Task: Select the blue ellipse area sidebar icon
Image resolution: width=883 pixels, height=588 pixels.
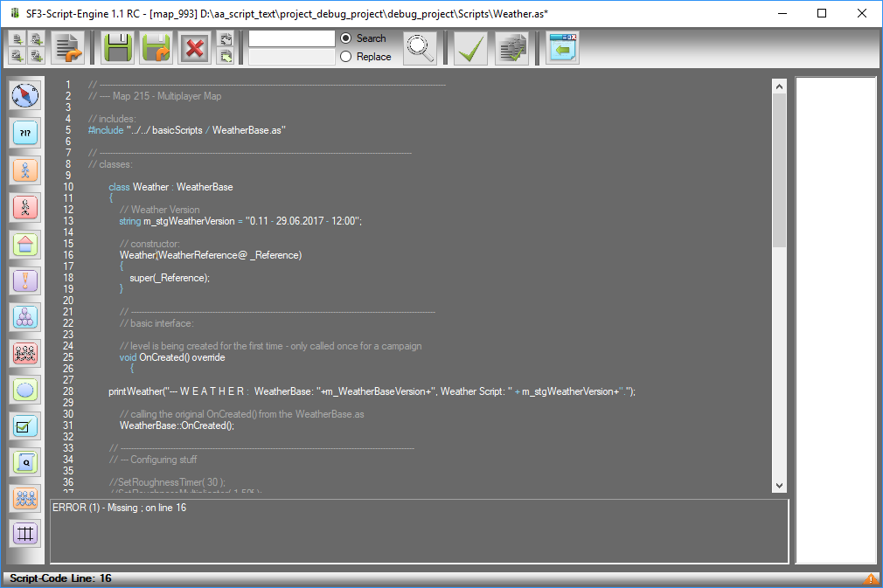Action: tap(25, 390)
